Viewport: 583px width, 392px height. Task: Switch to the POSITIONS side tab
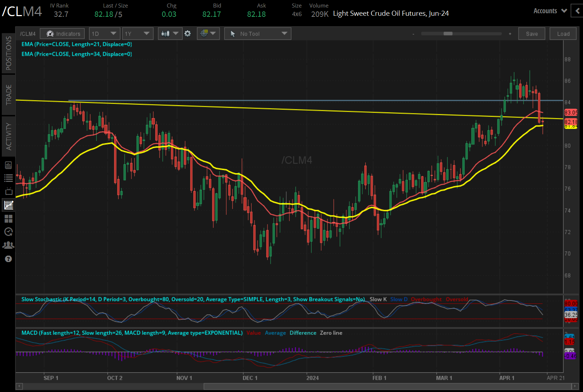pyautogui.click(x=9, y=53)
